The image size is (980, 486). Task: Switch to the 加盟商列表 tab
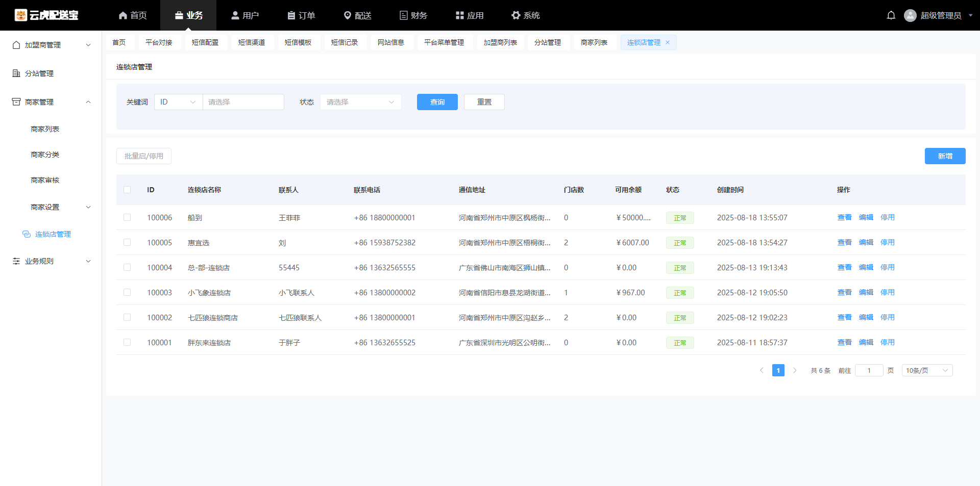coord(500,43)
